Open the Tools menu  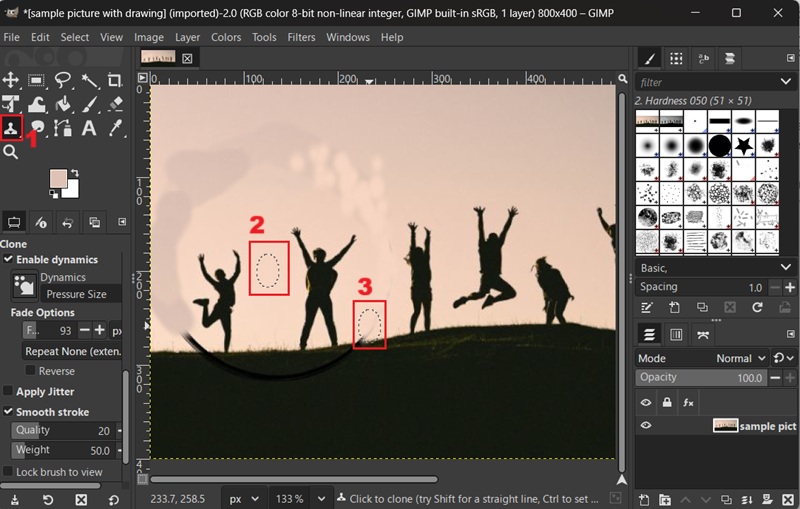264,37
